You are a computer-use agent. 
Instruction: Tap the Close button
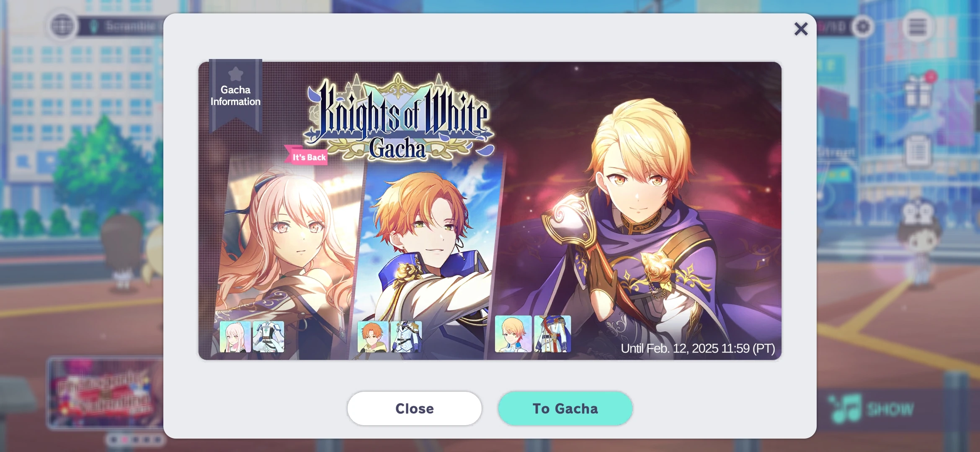point(414,408)
